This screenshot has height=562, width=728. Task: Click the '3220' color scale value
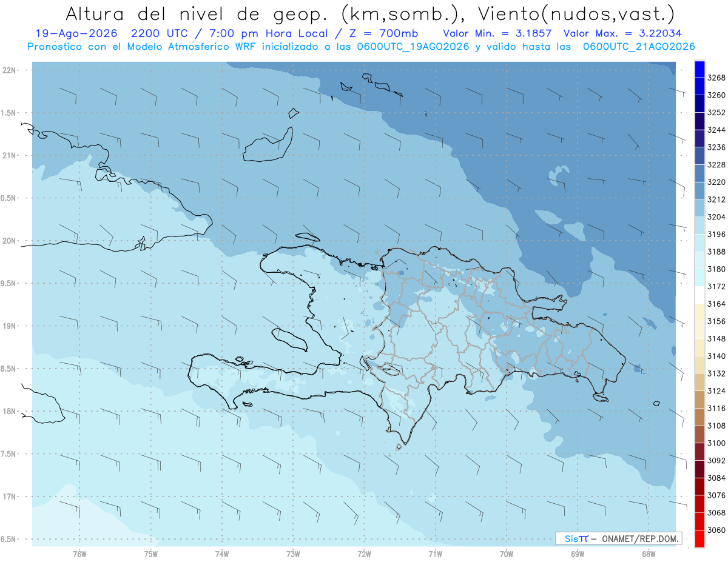(x=716, y=182)
